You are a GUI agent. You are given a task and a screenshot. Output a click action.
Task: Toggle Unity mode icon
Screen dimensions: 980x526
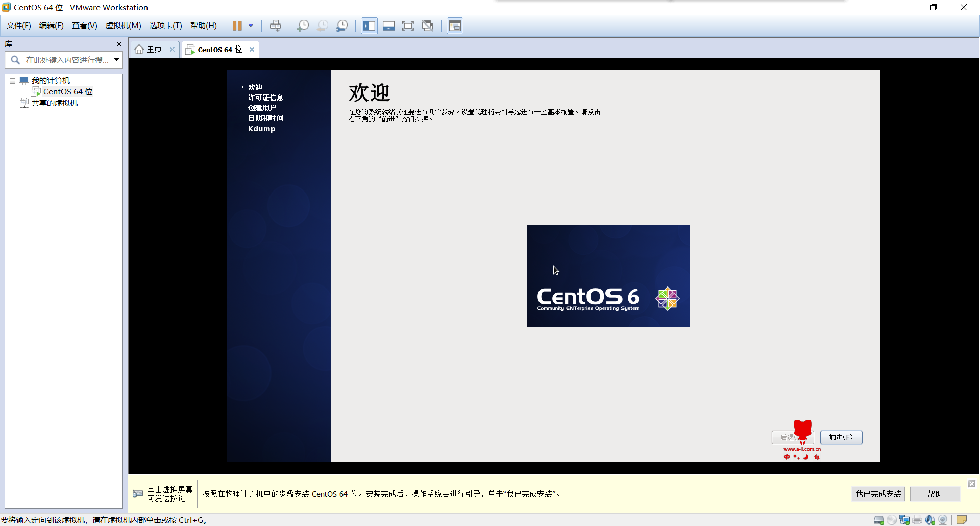428,26
